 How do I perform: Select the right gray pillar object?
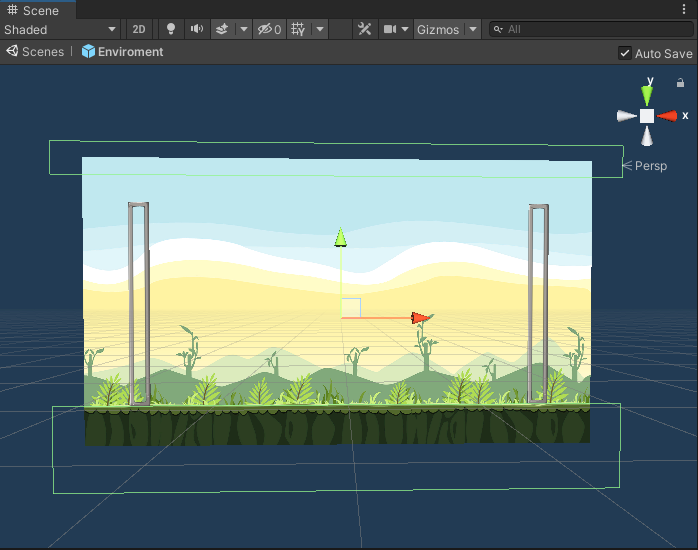point(538,304)
